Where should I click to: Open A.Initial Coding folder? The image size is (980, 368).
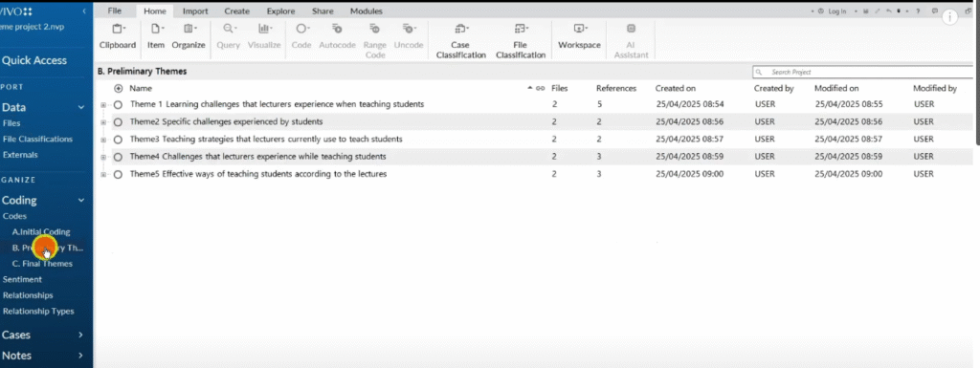point(41,232)
